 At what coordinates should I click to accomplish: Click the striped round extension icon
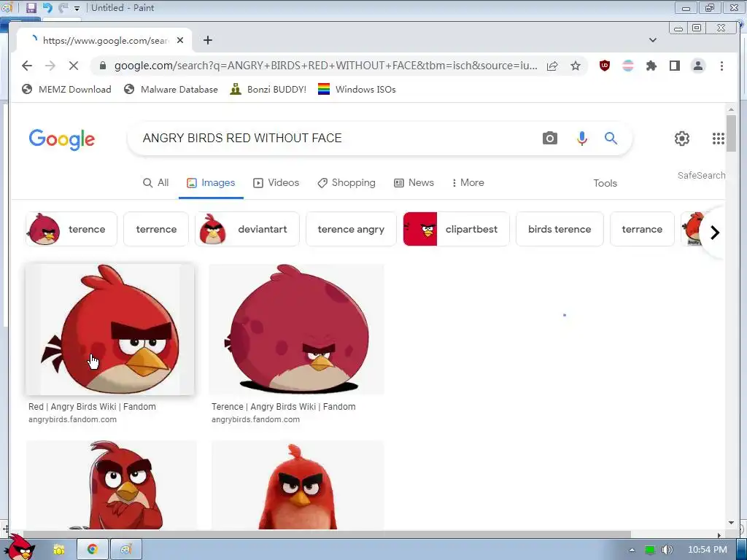(x=628, y=66)
